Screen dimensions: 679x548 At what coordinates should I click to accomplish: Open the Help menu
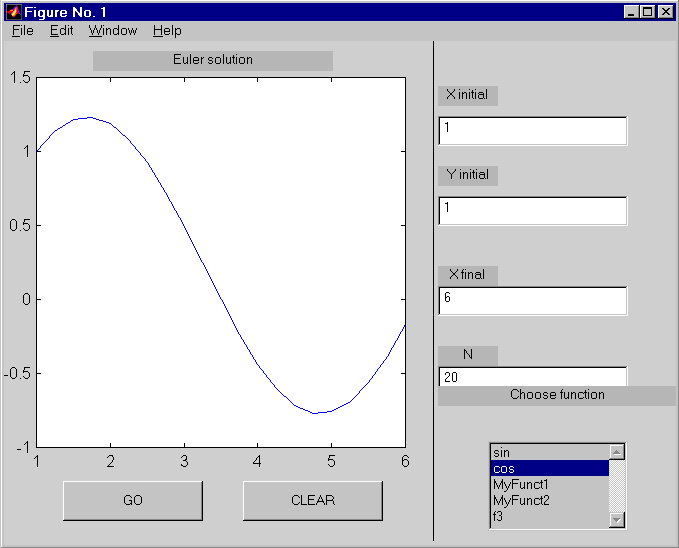coord(167,31)
